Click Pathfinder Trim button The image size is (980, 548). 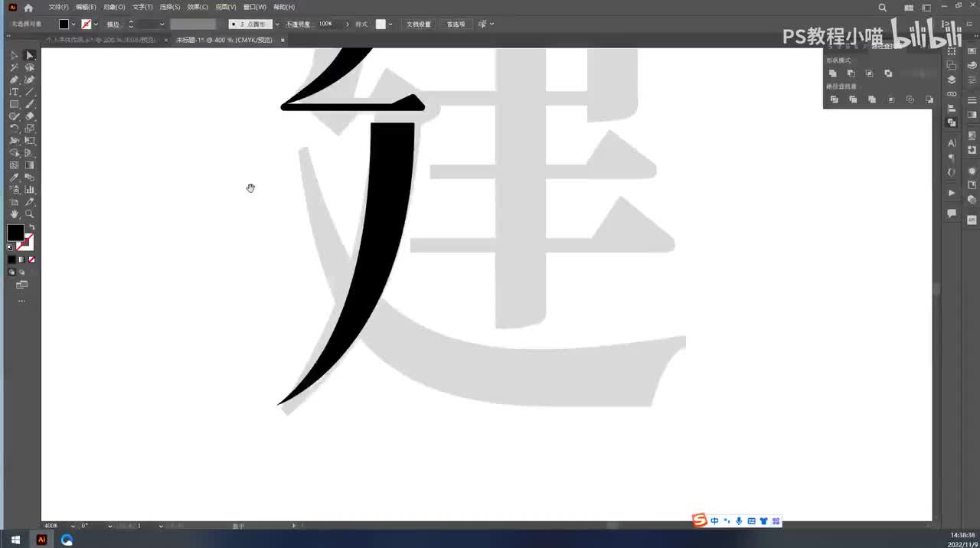click(x=853, y=99)
